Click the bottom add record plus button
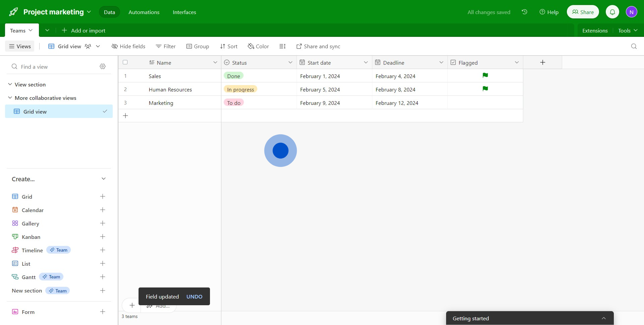This screenshot has height=325, width=644. point(132,305)
